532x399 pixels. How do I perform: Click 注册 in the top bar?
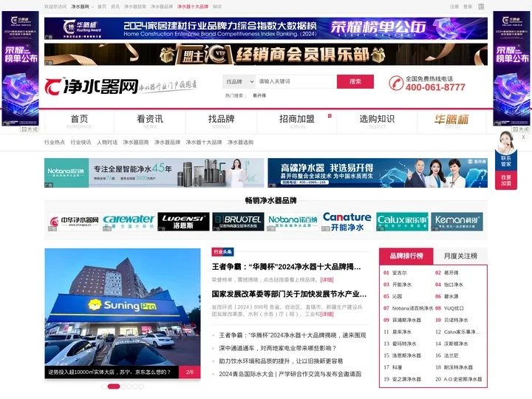[454, 7]
